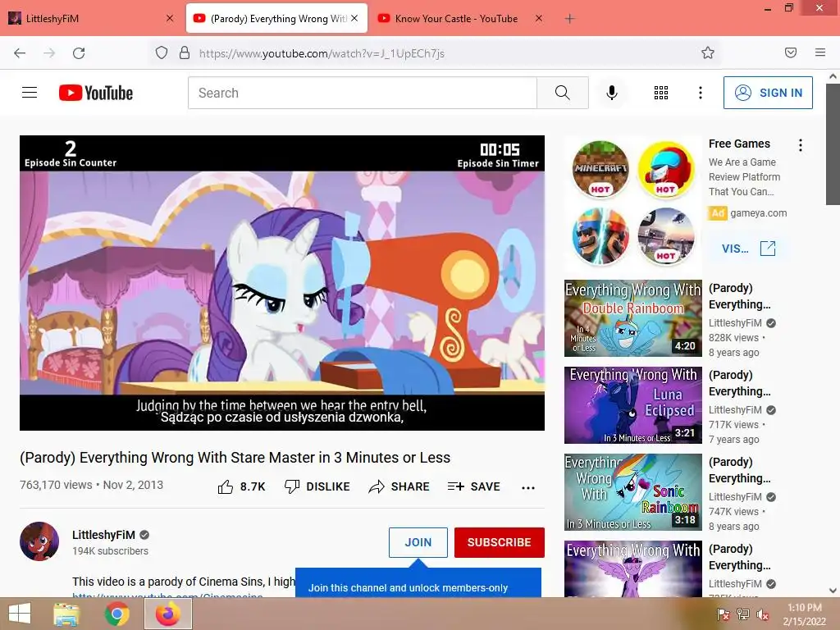Open Sonic Rainboom video thumbnail
The width and height of the screenshot is (840, 630).
[x=632, y=492]
